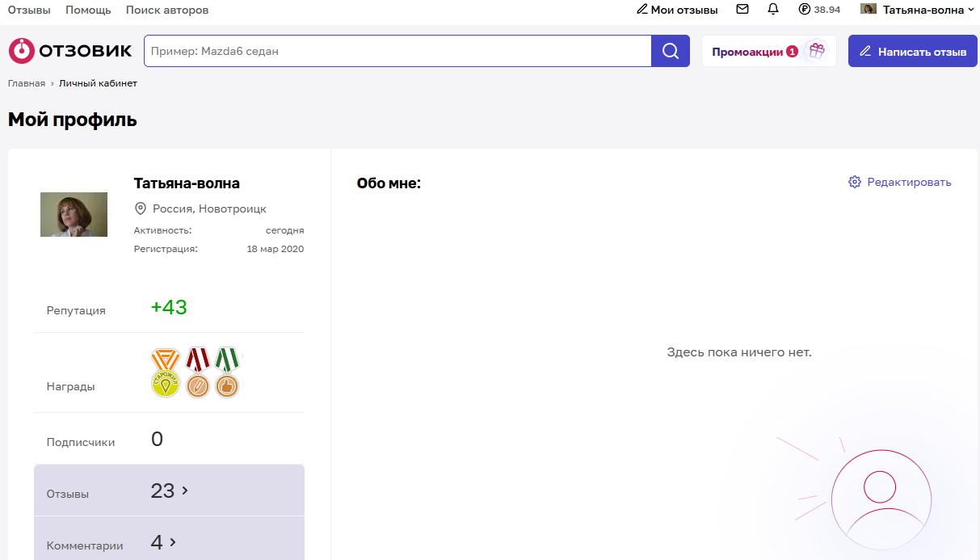Image resolution: width=980 pixels, height=560 pixels.
Task: Click the magnifier search button
Action: click(671, 51)
